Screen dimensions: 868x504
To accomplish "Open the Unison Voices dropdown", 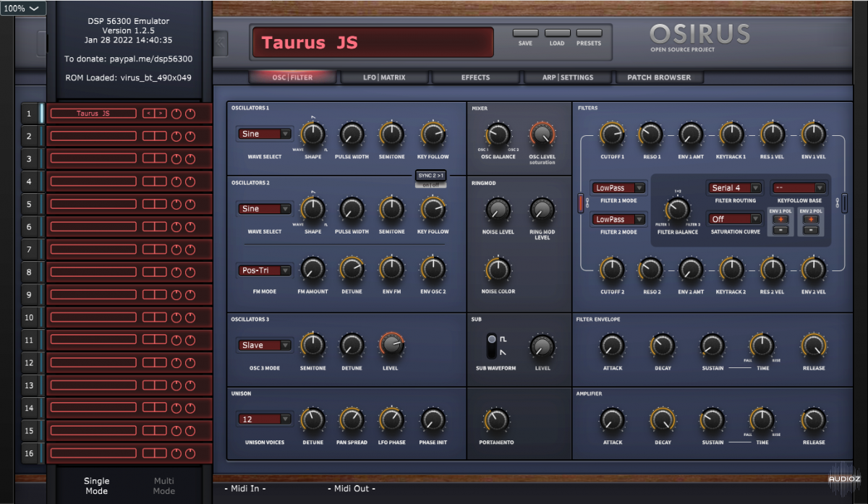I will click(x=265, y=419).
